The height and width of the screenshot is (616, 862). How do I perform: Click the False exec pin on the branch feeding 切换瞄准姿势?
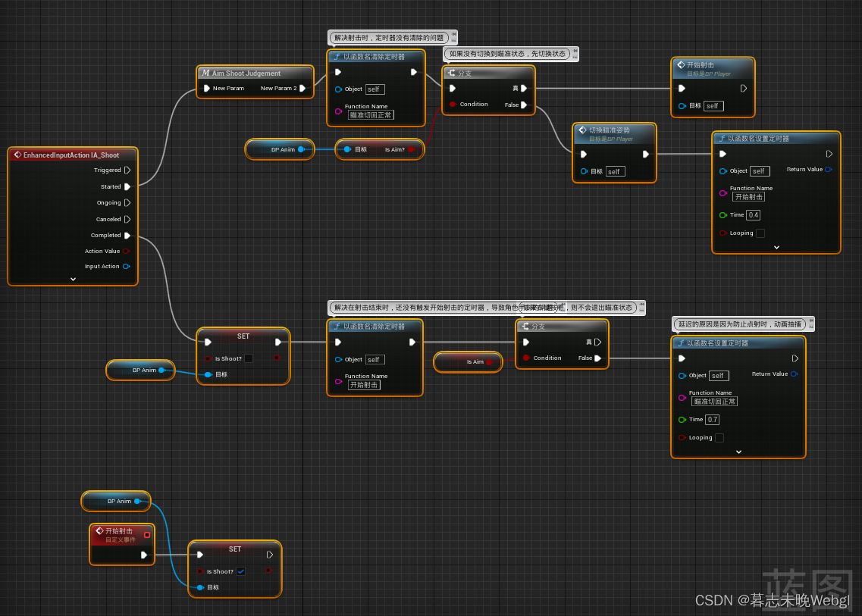coord(523,105)
